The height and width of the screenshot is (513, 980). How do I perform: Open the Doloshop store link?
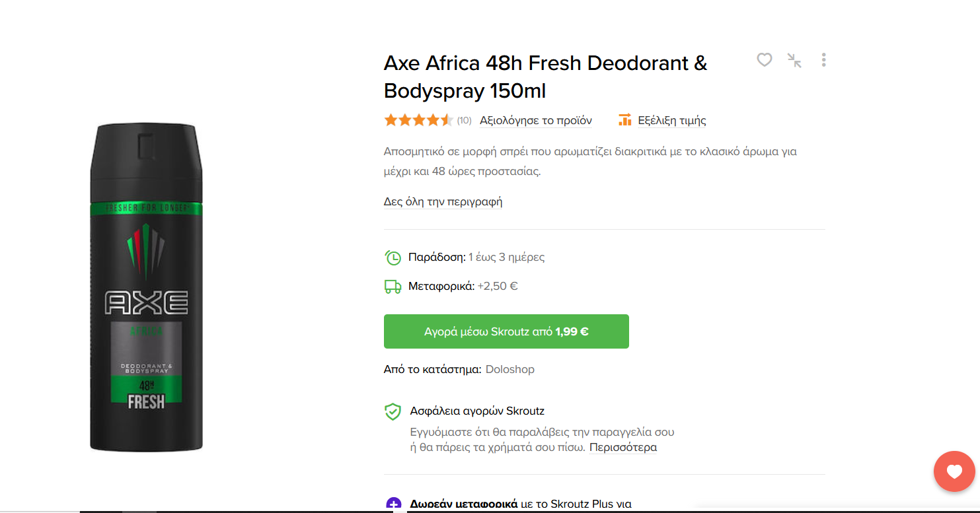(509, 369)
